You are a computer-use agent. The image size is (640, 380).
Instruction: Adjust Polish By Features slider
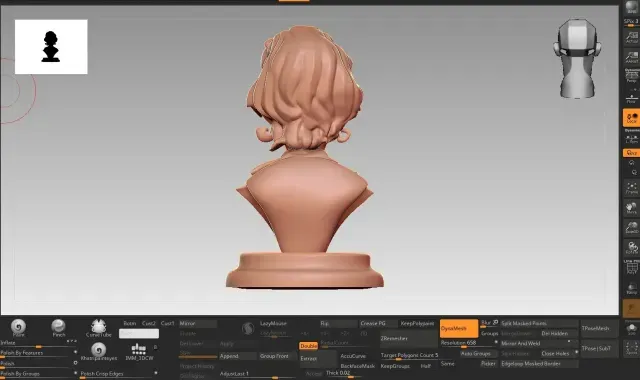click(x=39, y=353)
